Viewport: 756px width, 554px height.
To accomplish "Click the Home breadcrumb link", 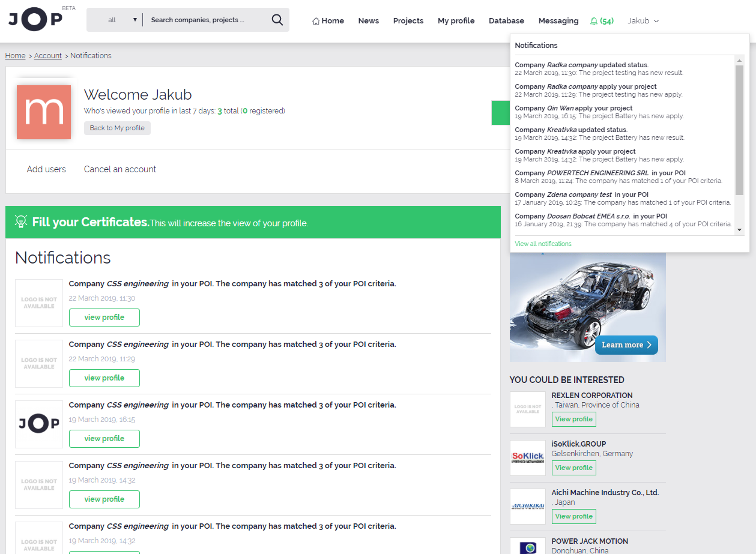I will point(16,56).
